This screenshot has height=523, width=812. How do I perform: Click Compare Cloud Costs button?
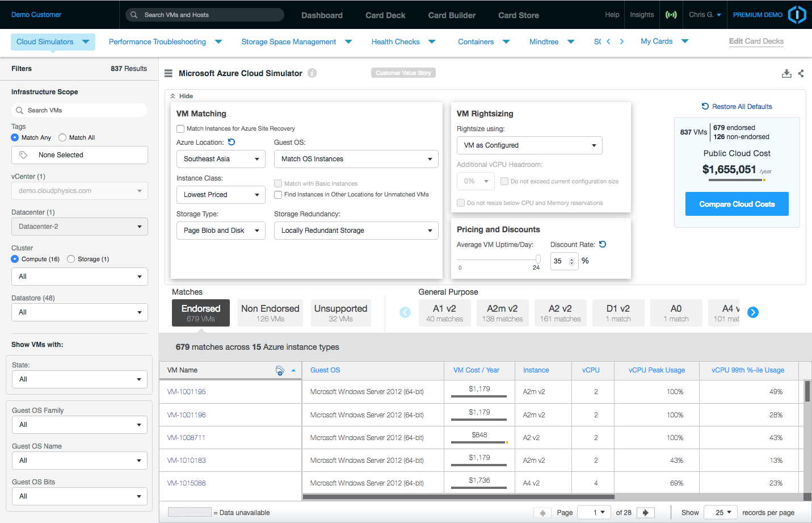point(737,204)
